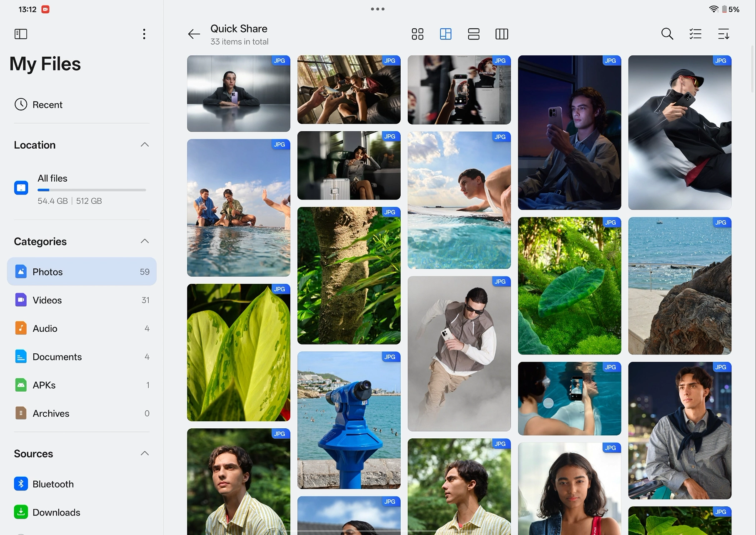Image resolution: width=756 pixels, height=535 pixels.
Task: Open photo of hand holding phone by posters
Action: coord(459,90)
